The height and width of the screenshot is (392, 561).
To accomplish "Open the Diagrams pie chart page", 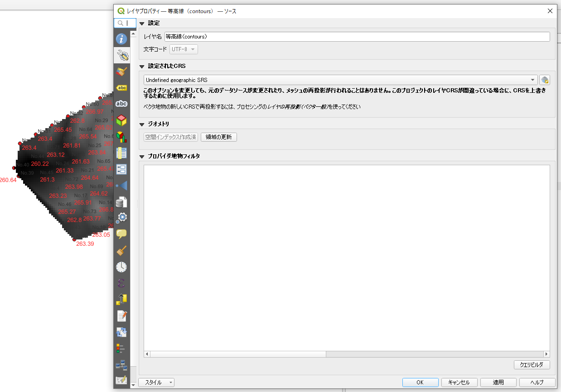I will (x=121, y=137).
